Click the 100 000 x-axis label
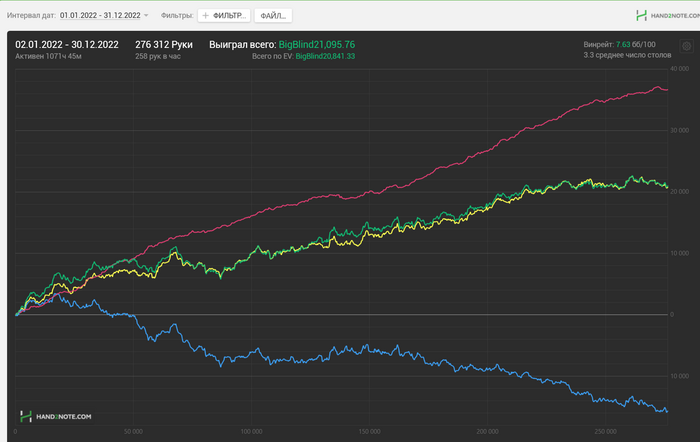Screen dimensions: 700x442 click(x=251, y=431)
